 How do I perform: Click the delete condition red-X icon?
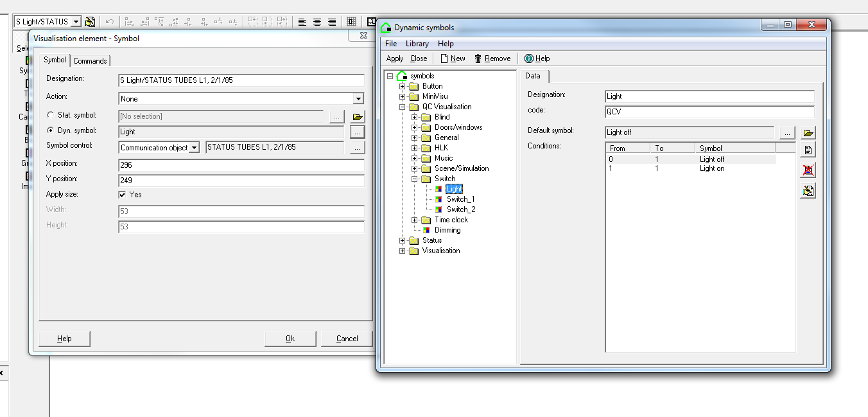coord(808,170)
